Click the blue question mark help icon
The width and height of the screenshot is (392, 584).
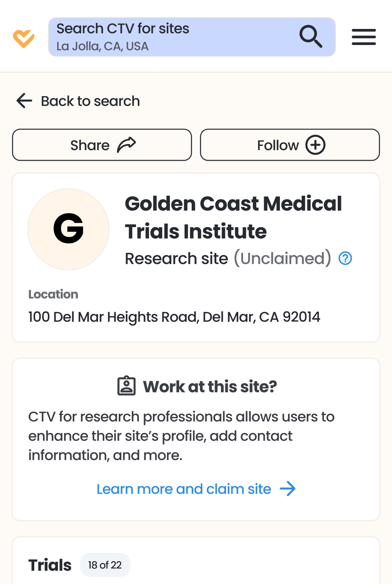tap(345, 258)
